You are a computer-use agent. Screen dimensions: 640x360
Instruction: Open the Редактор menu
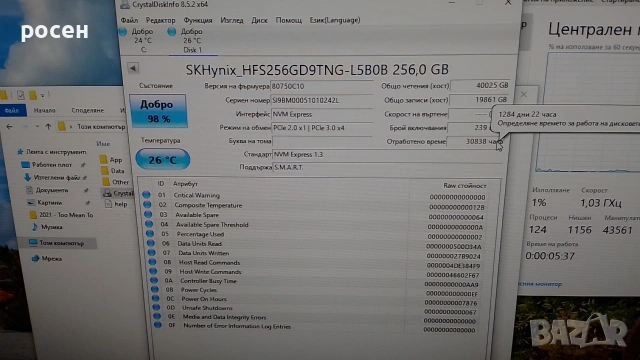click(x=160, y=20)
